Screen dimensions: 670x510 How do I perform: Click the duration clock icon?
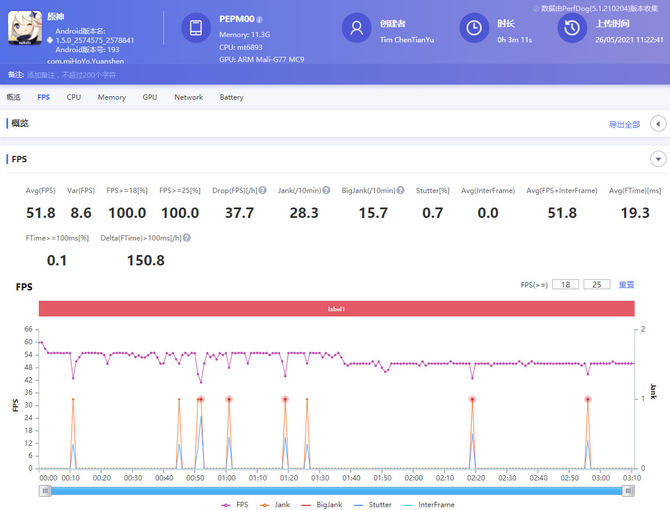click(473, 28)
